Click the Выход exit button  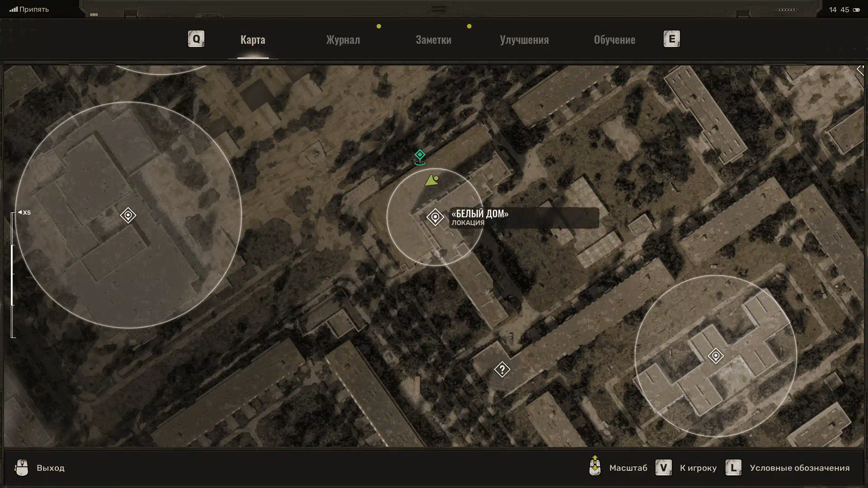click(50, 468)
